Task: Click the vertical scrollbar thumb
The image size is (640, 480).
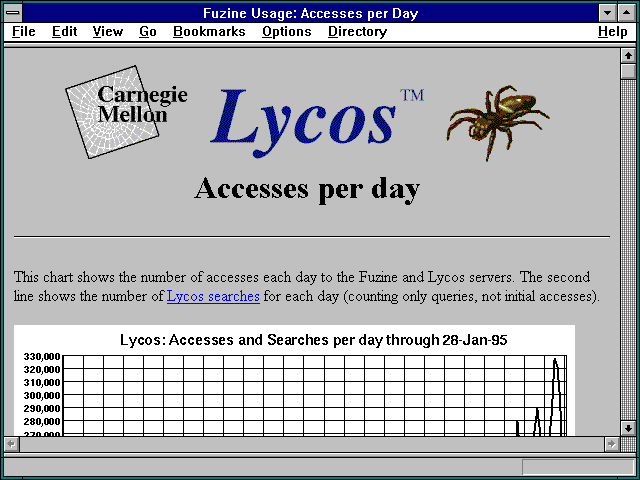Action: (628, 71)
